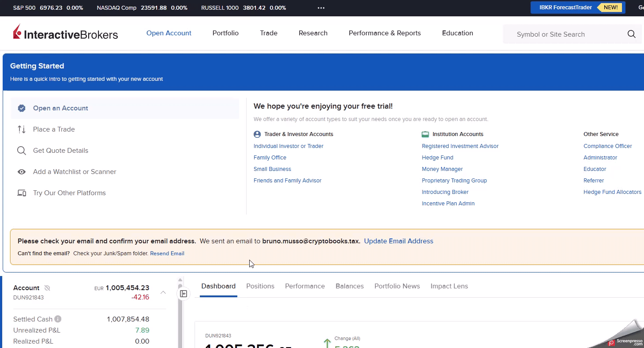Collapse the account summary chevron

[x=163, y=292]
